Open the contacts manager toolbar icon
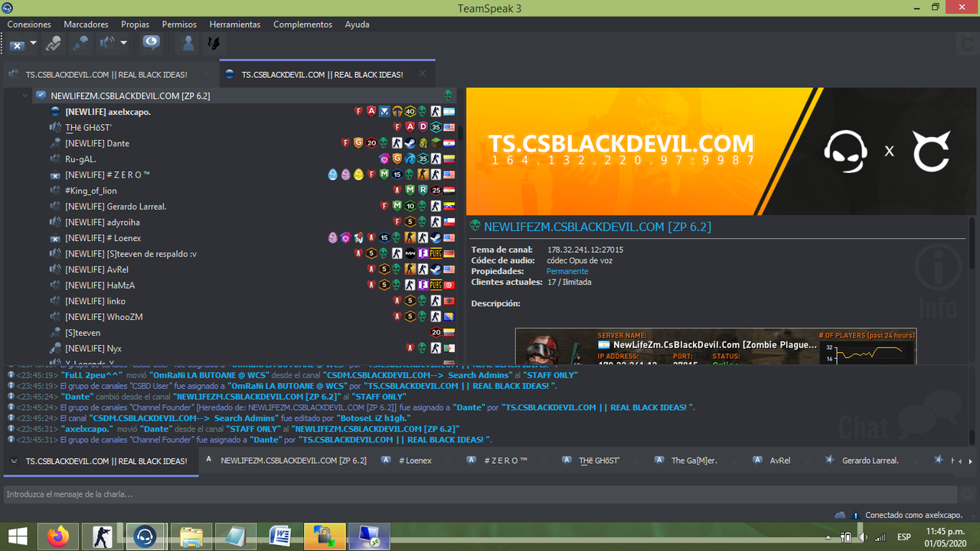The width and height of the screenshot is (980, 551). 188,44
